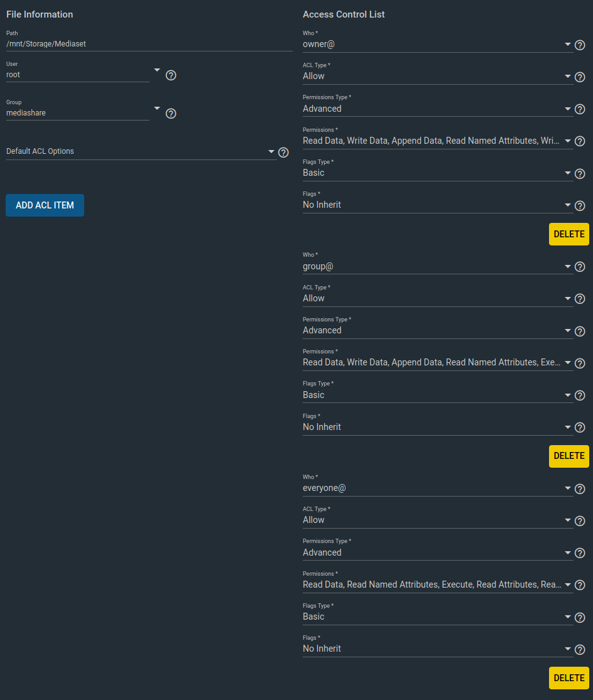Screen dimensions: 593x700
Task: Show help for everyone@ Permissions field
Action: point(580,585)
